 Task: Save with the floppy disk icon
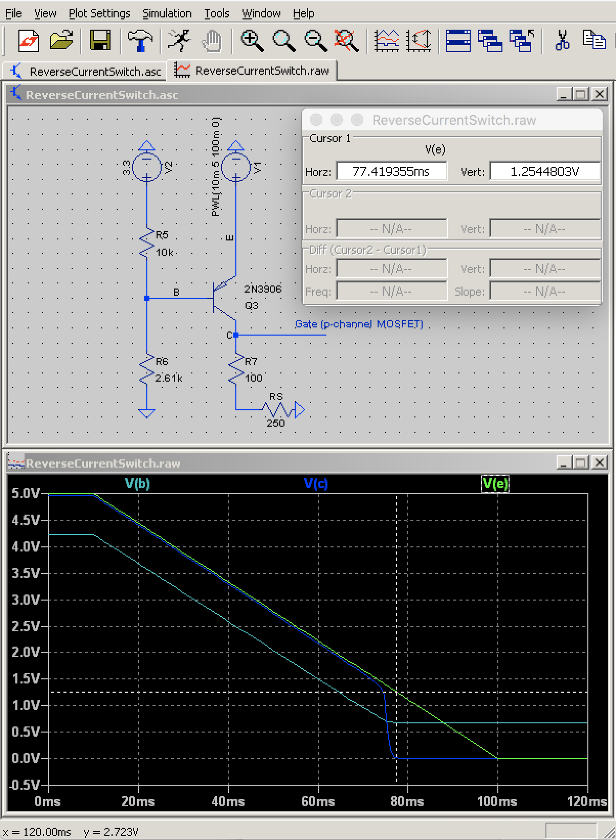[x=100, y=40]
